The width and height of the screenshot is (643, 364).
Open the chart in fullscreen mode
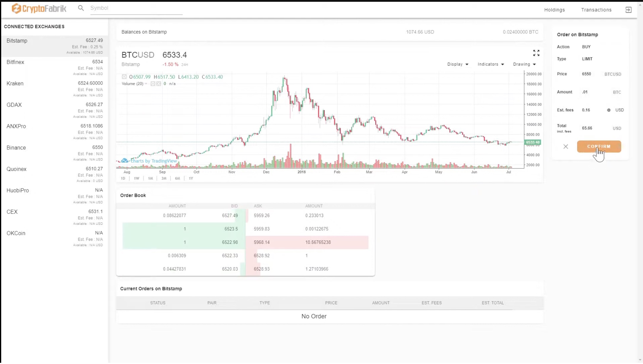coord(536,53)
